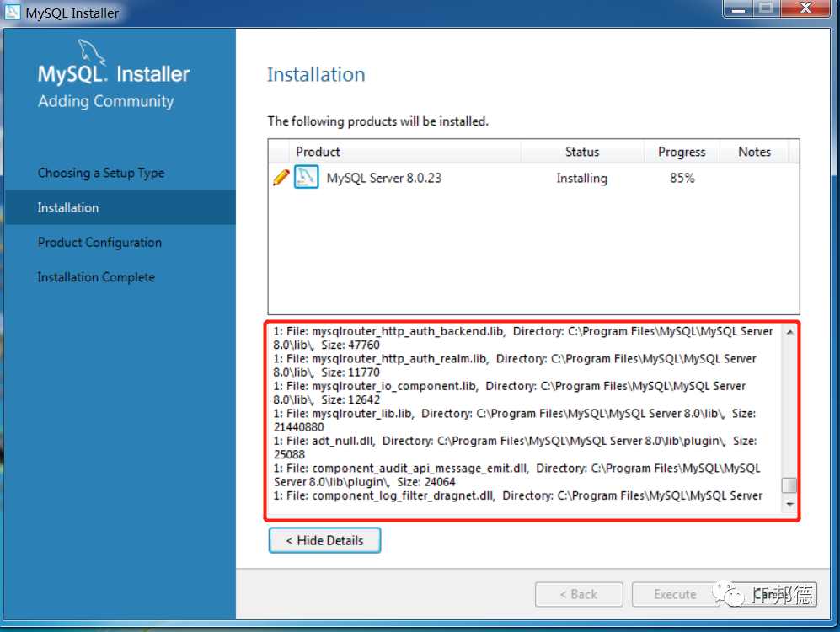Click the Notes column header
The width and height of the screenshot is (840, 632).
coord(754,152)
